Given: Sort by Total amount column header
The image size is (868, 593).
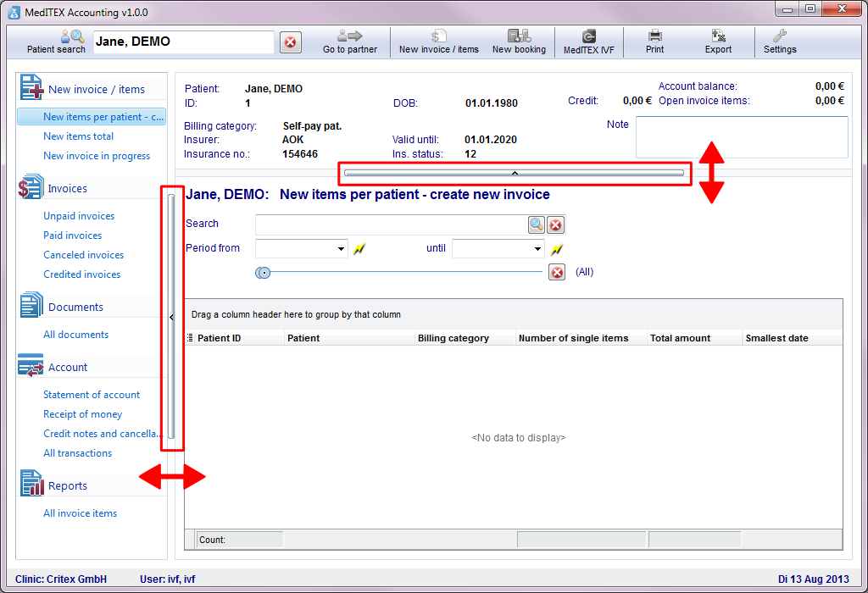Looking at the screenshot, I should 695,338.
